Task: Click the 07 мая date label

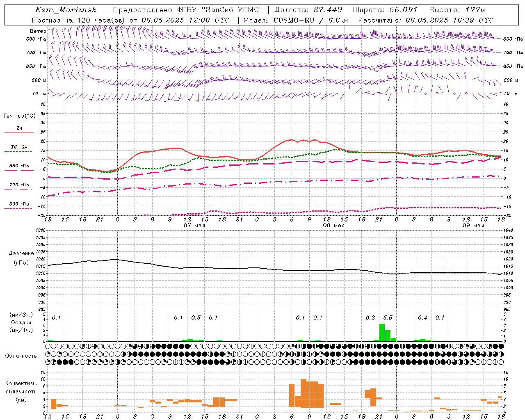Action: pyautogui.click(x=194, y=226)
